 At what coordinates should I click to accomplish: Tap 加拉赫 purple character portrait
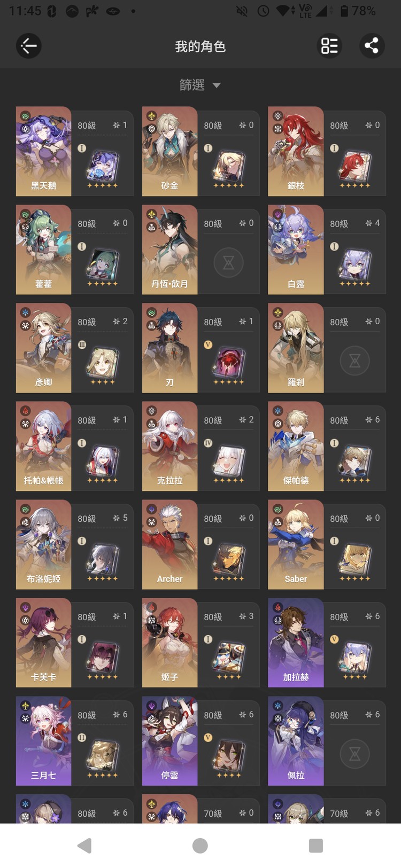[x=296, y=643]
